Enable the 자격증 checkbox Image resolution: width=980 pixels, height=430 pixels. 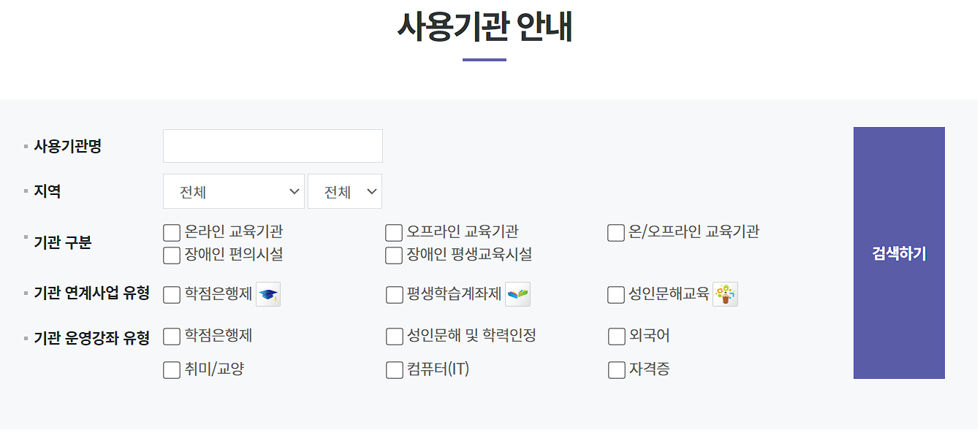coord(615,370)
